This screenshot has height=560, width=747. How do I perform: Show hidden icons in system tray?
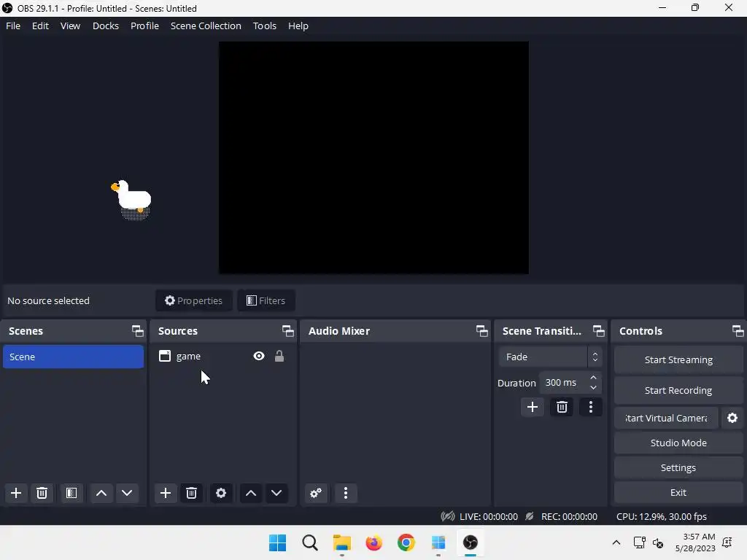[x=616, y=542]
